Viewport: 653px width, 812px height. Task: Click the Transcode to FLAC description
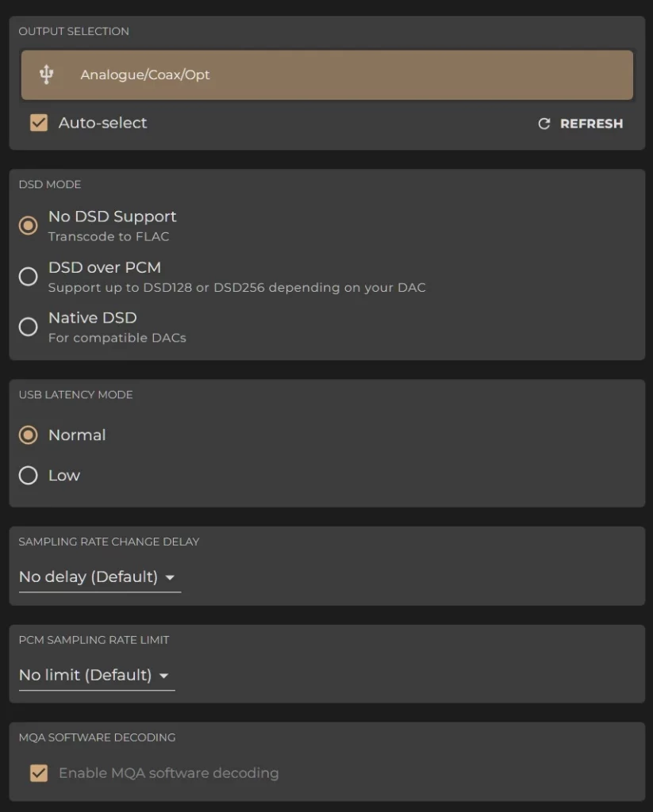pos(109,236)
